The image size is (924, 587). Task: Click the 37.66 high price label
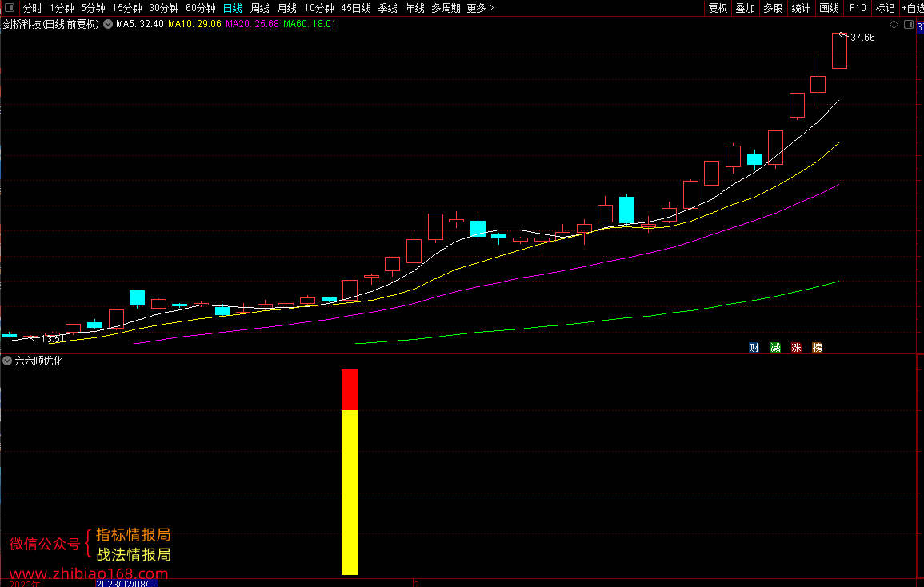point(862,38)
